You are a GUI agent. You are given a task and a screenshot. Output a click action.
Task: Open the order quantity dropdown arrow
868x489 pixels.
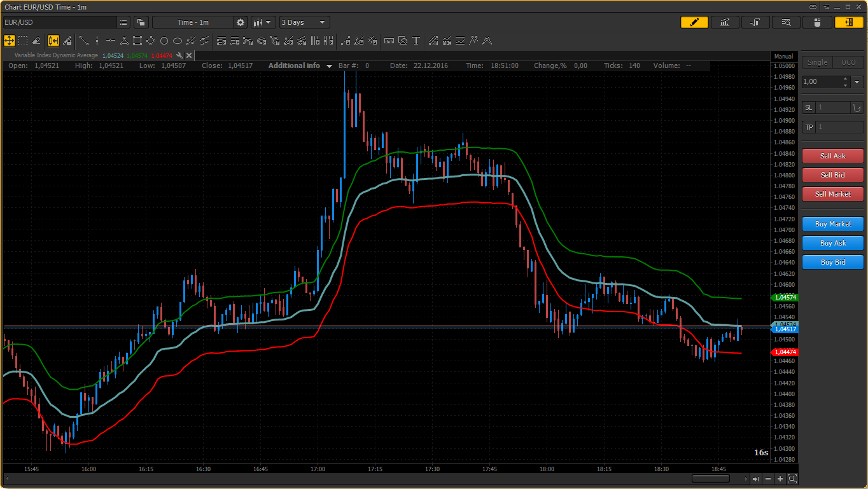pyautogui.click(x=857, y=82)
